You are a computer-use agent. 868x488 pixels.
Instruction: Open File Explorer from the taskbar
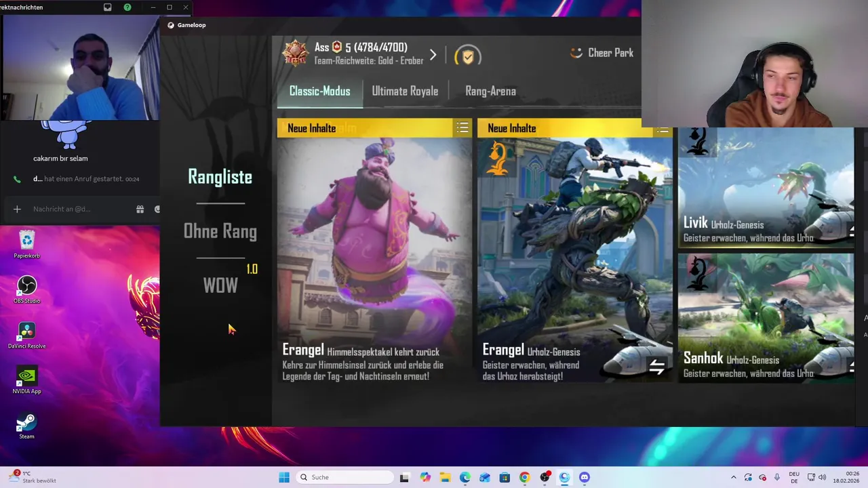446,477
